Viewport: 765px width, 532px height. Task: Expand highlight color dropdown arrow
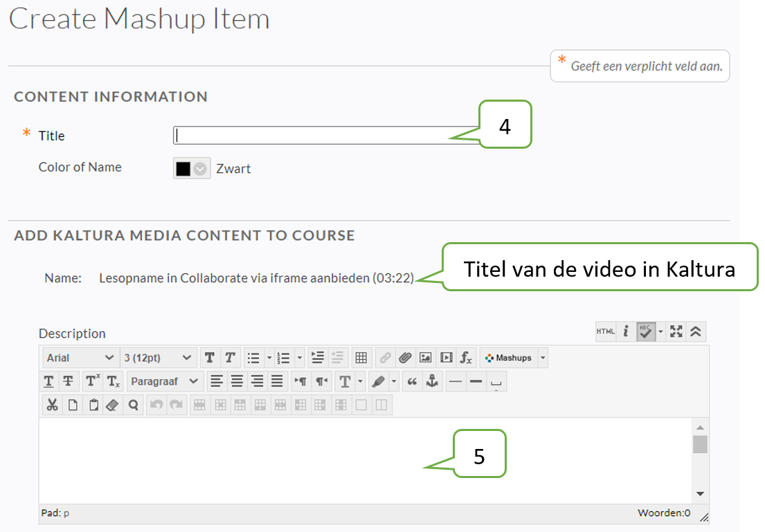click(394, 381)
